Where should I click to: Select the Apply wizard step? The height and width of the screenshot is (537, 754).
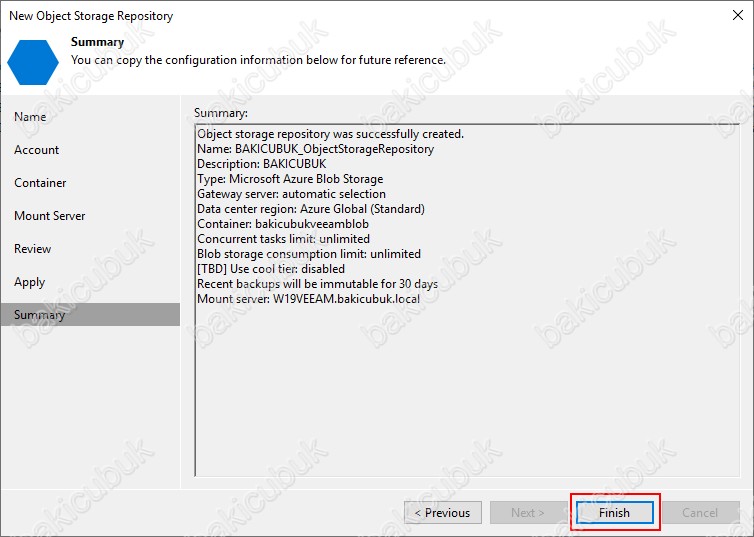tap(29, 282)
